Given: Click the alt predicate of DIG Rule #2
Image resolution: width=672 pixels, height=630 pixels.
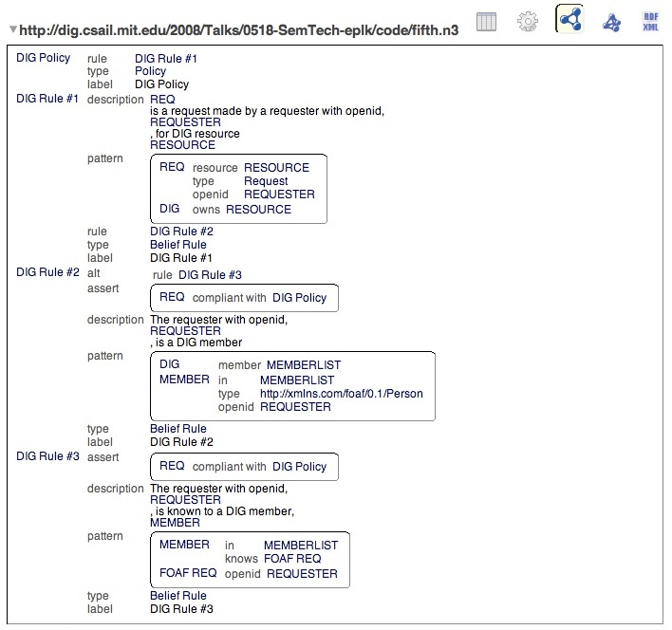Looking at the screenshot, I should [x=93, y=273].
